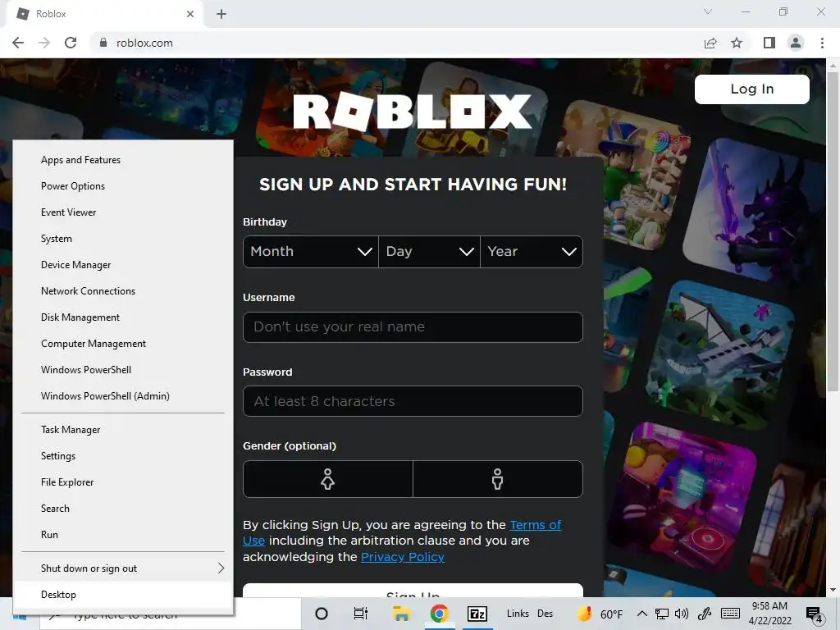Select Desktop in the menu
The height and width of the screenshot is (630, 840).
(123, 595)
